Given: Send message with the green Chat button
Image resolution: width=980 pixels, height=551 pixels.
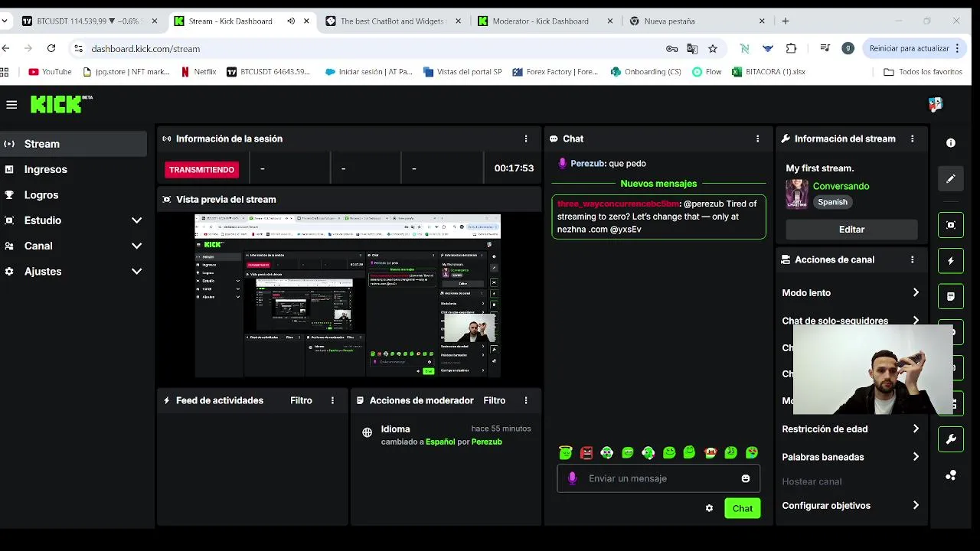Looking at the screenshot, I should pos(743,508).
